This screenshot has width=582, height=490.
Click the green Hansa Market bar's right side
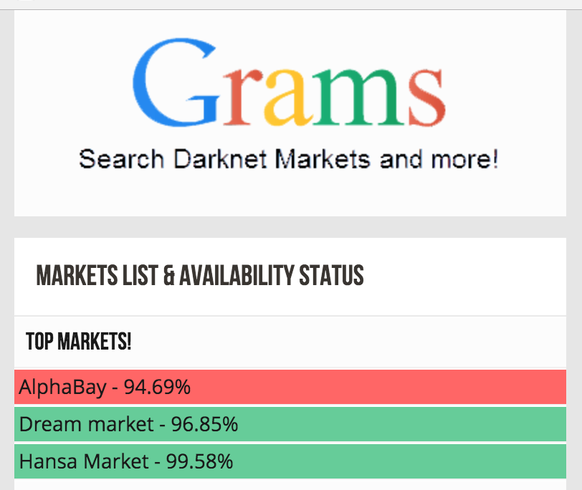(483, 461)
